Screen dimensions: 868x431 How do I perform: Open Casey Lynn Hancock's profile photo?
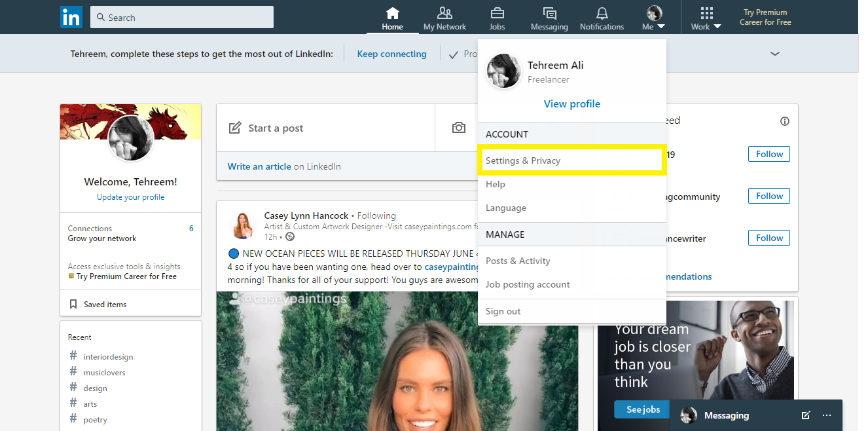[x=243, y=224]
